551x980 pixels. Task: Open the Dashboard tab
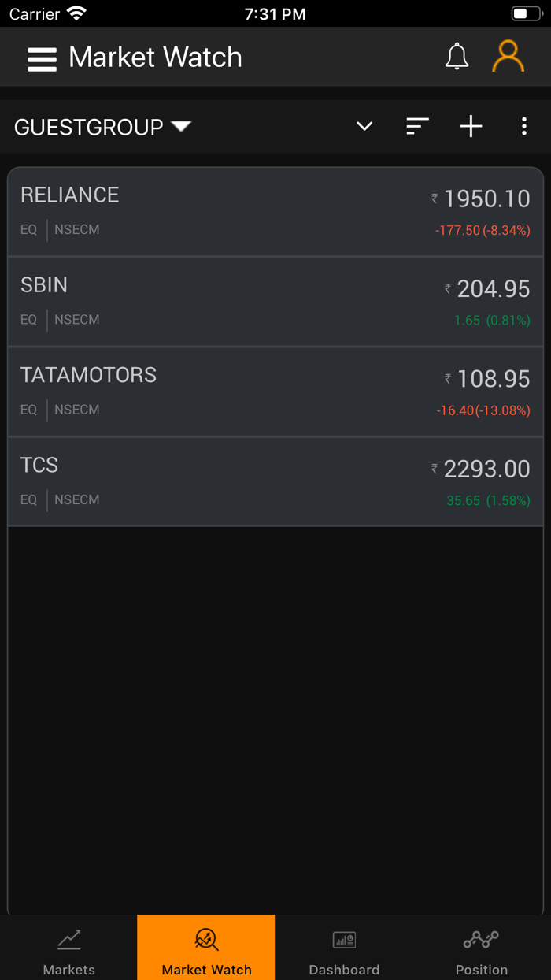click(344, 947)
